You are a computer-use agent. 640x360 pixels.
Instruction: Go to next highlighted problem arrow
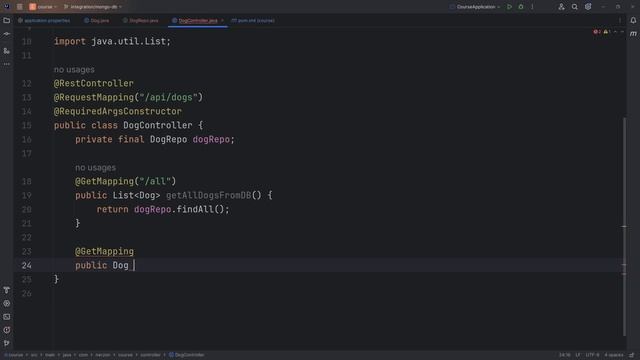(x=622, y=32)
